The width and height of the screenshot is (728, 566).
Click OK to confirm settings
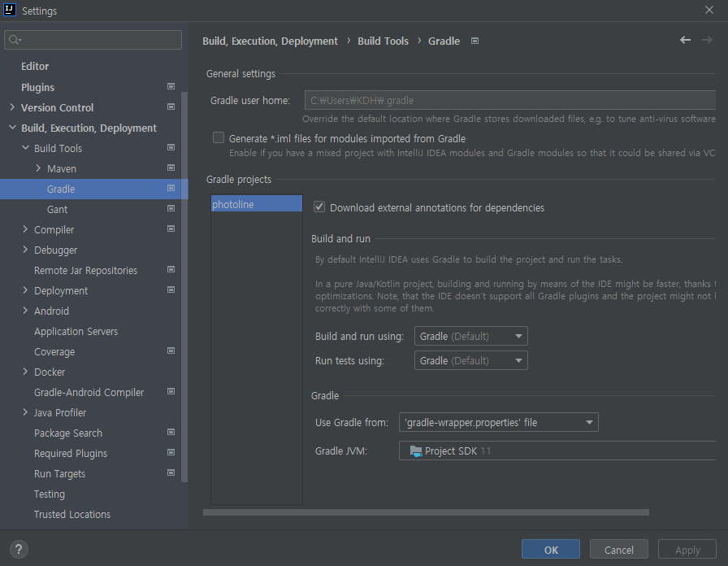point(551,549)
